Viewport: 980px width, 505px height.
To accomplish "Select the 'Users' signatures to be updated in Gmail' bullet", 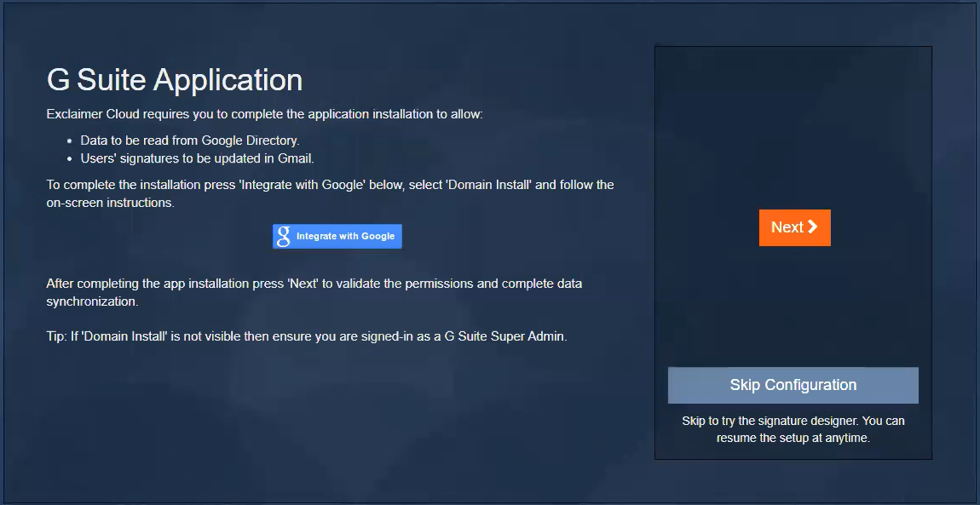I will click(x=197, y=158).
